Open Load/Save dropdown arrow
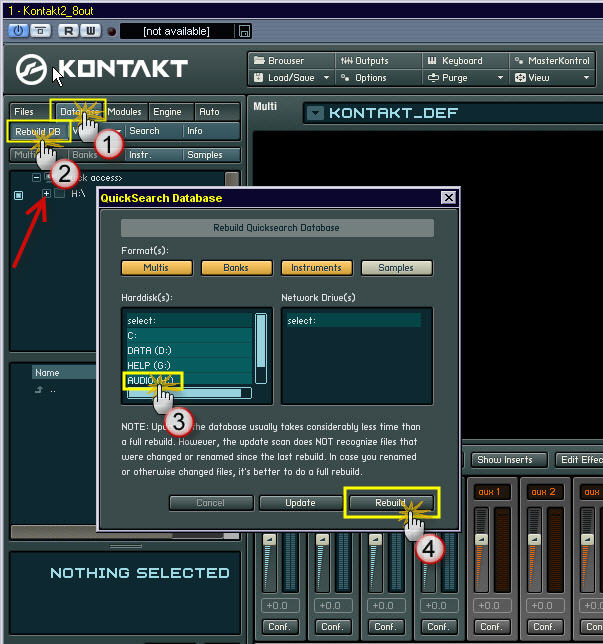 [x=326, y=77]
